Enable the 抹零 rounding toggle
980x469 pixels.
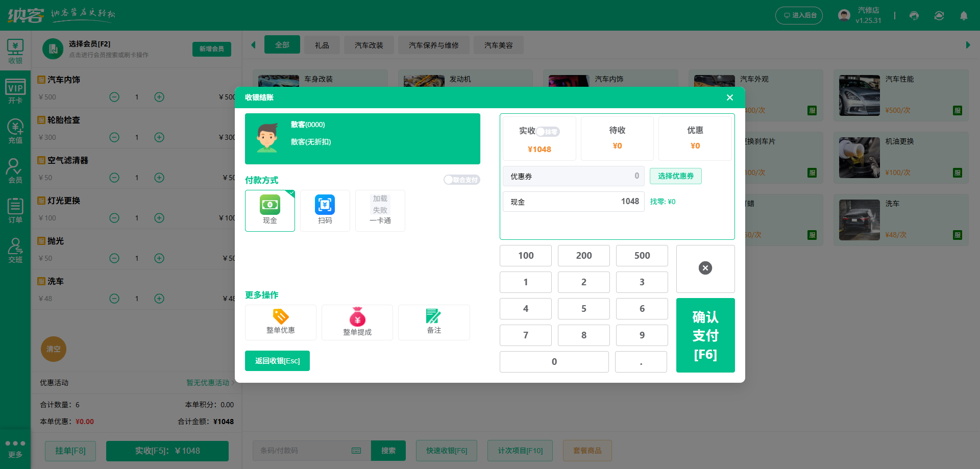pos(547,131)
